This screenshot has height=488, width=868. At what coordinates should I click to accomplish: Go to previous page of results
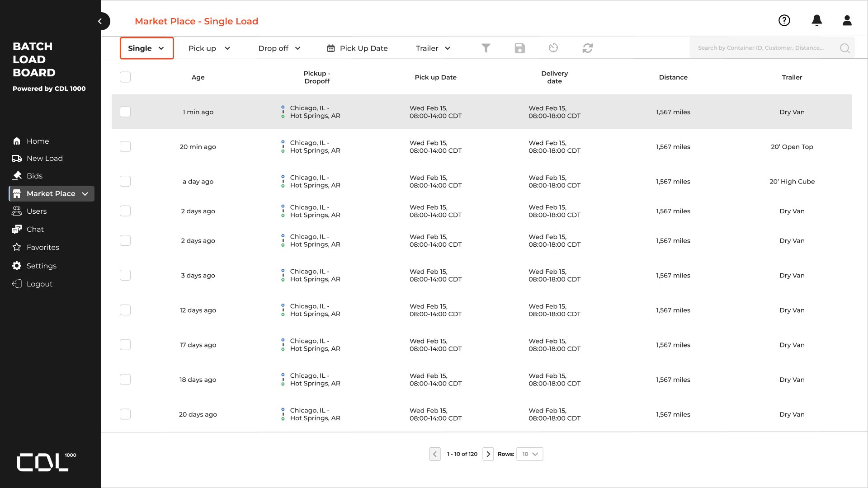coord(435,454)
